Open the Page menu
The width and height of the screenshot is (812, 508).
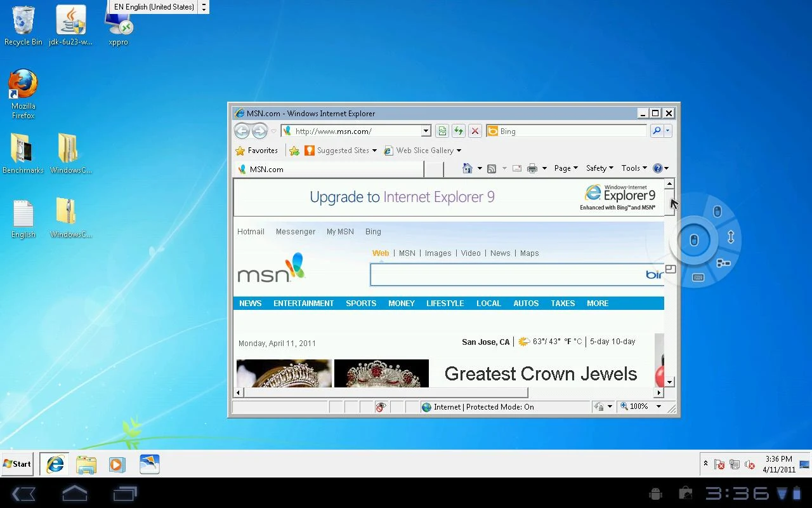(x=566, y=168)
